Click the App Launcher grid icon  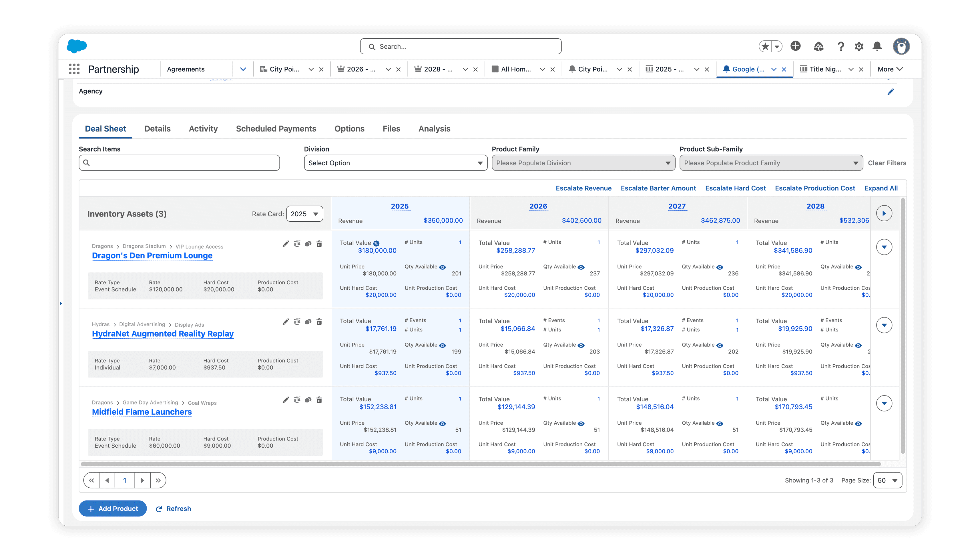coord(74,69)
